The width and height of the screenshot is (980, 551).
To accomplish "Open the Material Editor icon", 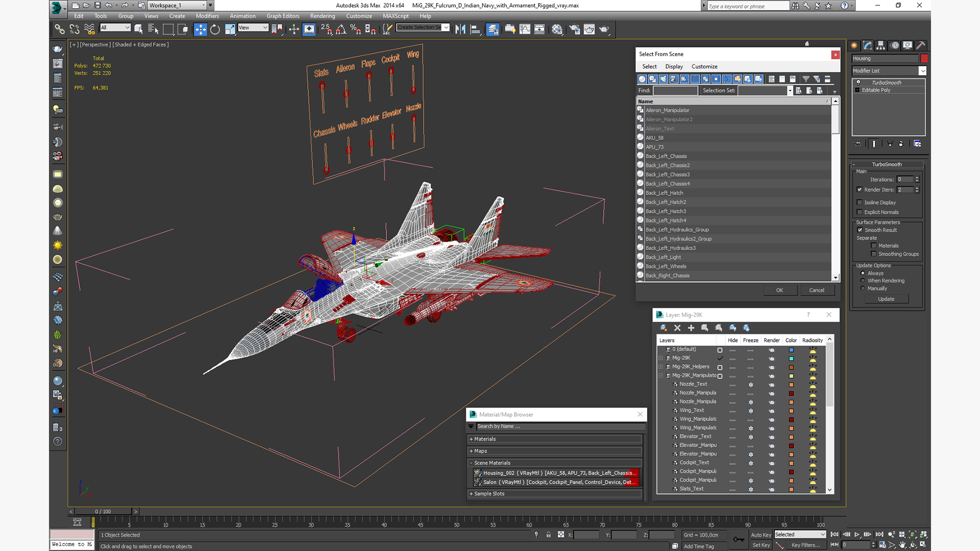I will (x=557, y=29).
